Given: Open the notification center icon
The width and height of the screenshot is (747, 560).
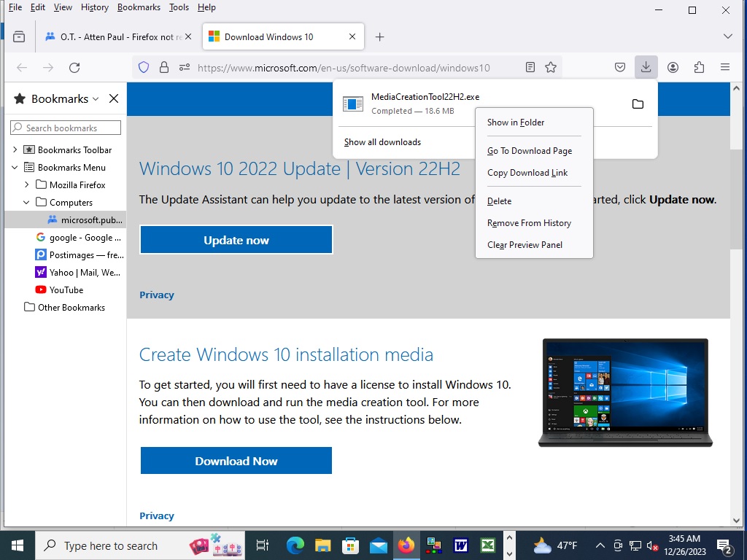Looking at the screenshot, I should click(x=724, y=546).
